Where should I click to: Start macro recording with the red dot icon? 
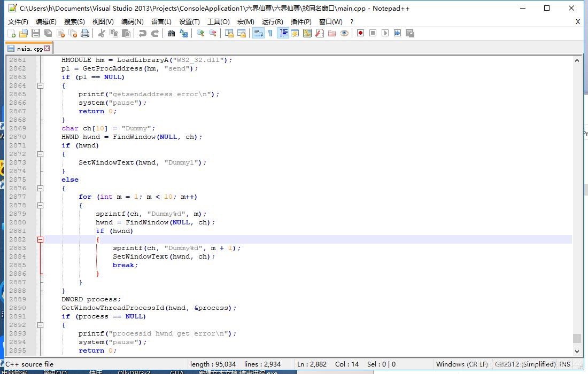(360, 33)
